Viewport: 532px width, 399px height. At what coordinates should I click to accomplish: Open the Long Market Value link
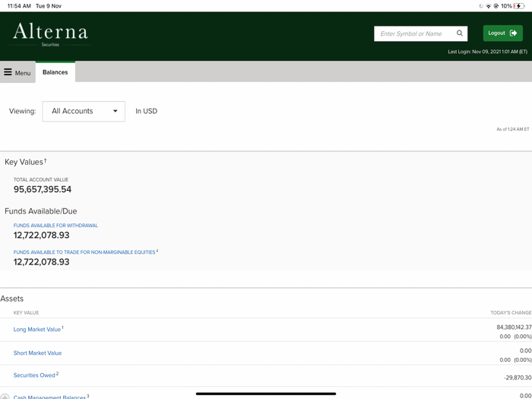[37, 329]
